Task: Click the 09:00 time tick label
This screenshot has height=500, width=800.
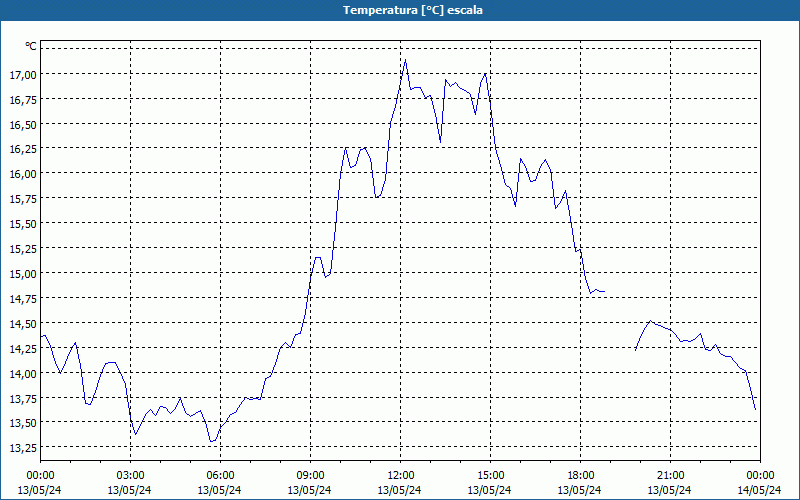Action: click(310, 476)
